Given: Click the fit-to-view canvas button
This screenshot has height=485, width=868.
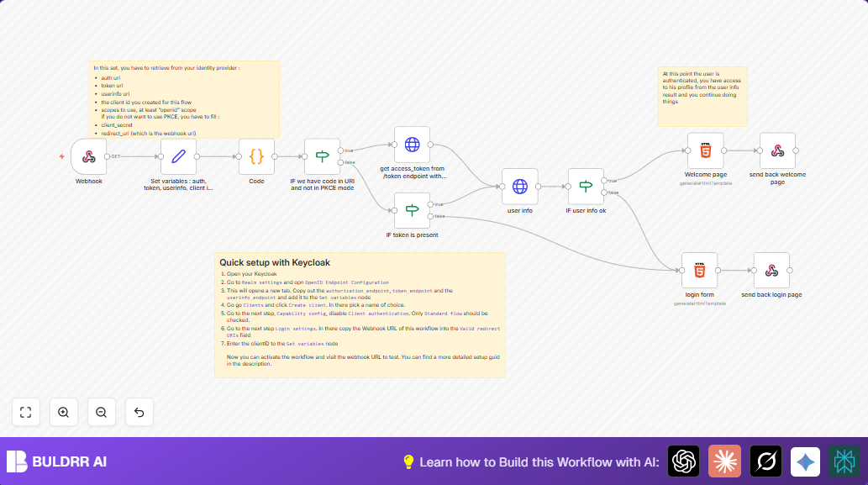Looking at the screenshot, I should (26, 412).
